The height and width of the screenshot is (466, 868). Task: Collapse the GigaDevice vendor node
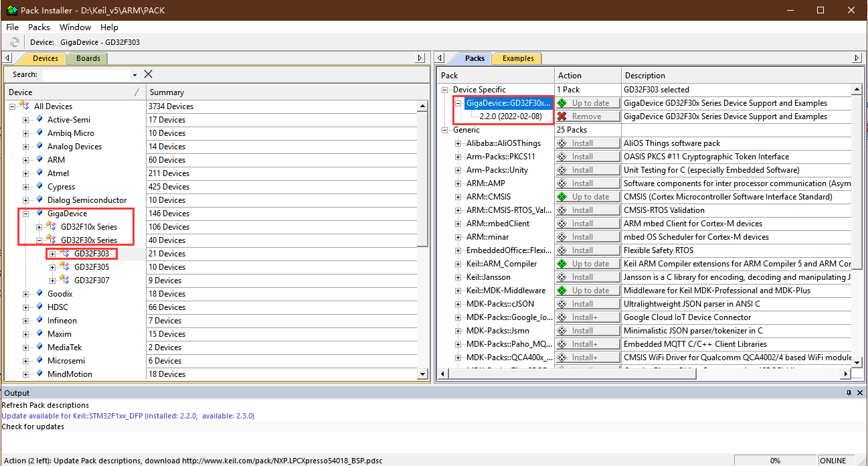(x=26, y=214)
